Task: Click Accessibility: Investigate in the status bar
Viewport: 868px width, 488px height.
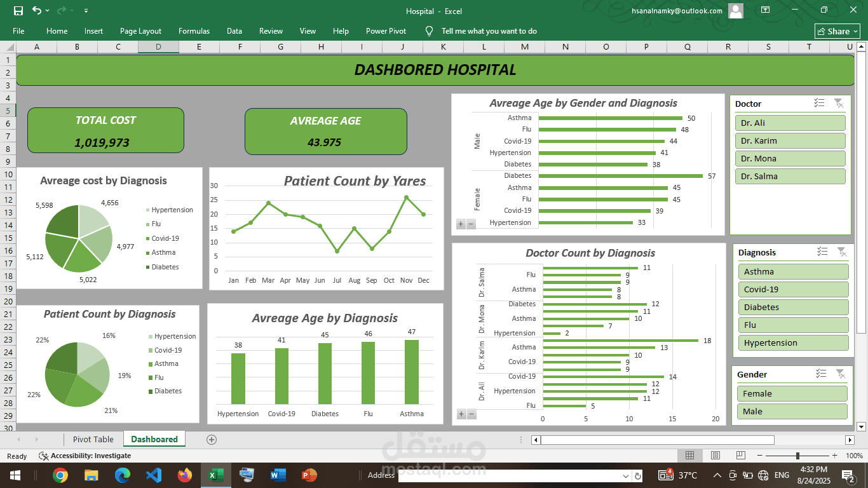Action: 85,456
